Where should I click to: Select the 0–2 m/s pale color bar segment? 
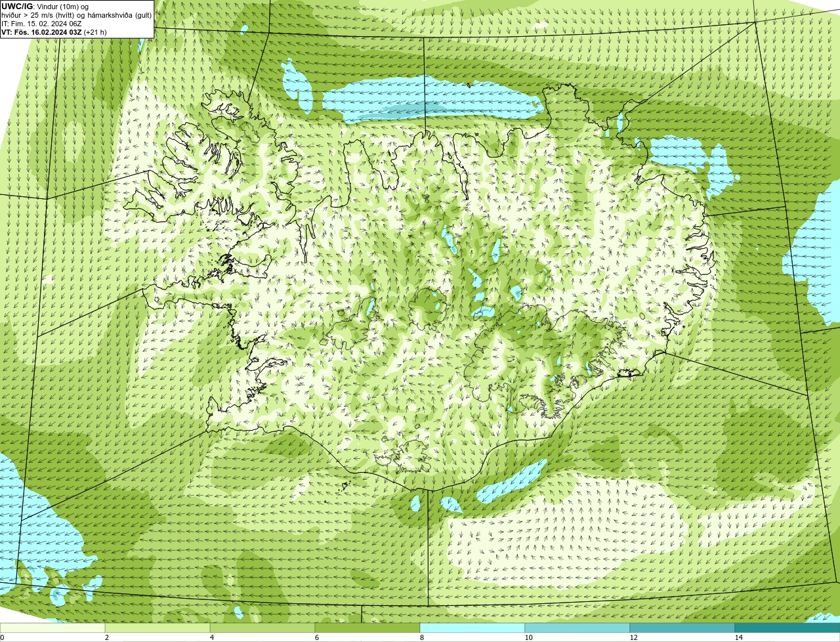pyautogui.click(x=52, y=628)
